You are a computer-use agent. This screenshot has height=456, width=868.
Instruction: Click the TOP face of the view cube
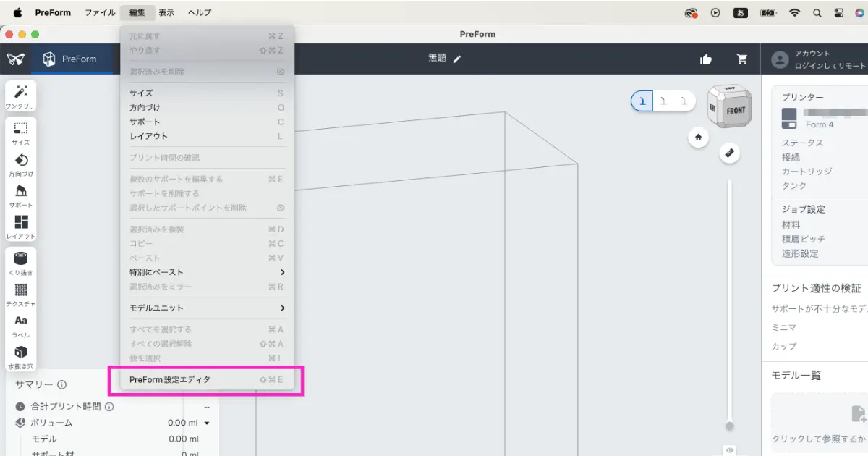click(x=728, y=88)
